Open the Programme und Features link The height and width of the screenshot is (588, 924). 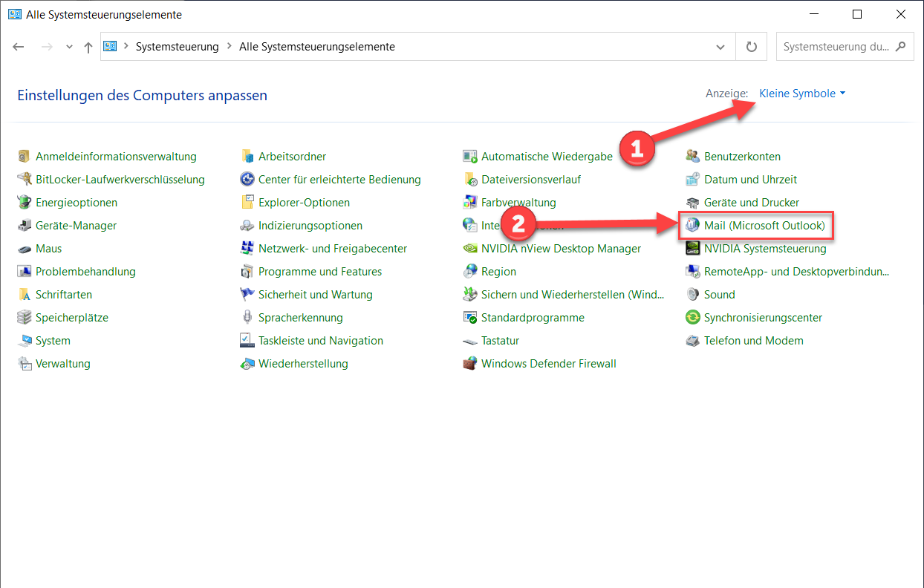(x=320, y=272)
